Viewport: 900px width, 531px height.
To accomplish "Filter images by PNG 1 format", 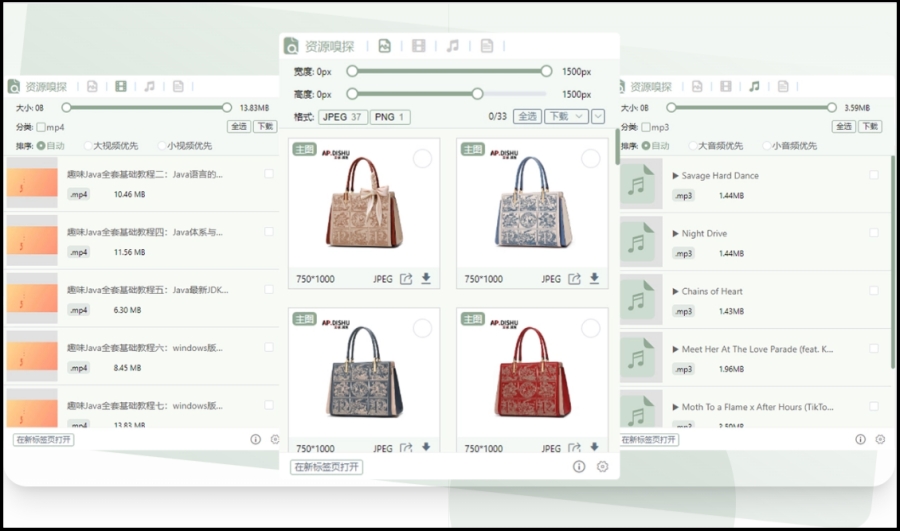I will pos(389,117).
